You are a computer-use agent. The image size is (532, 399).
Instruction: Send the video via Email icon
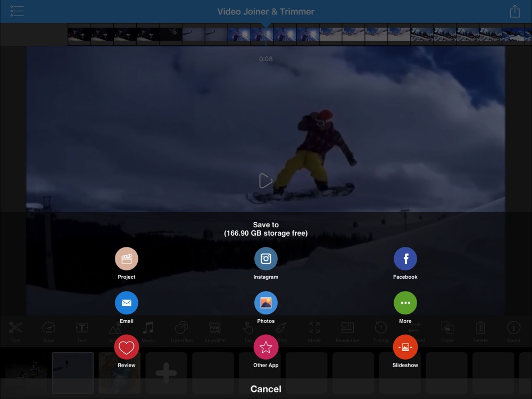tap(126, 303)
